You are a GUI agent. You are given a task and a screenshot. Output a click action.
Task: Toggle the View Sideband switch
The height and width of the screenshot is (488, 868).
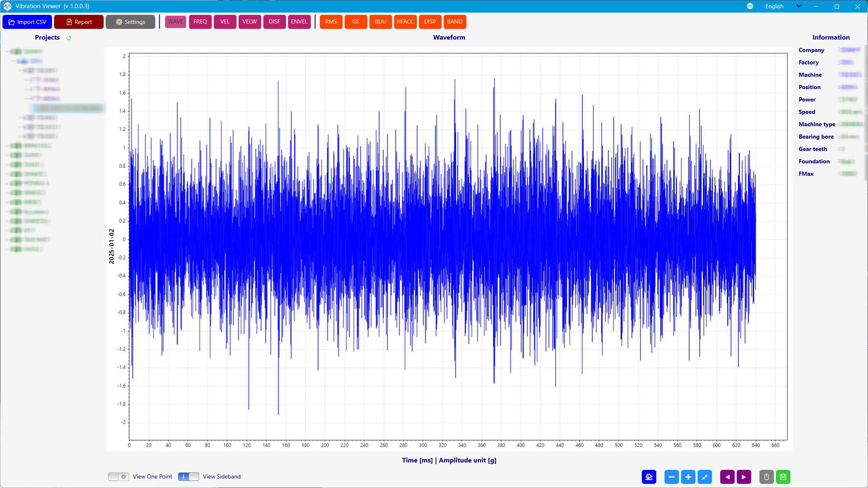pyautogui.click(x=188, y=476)
